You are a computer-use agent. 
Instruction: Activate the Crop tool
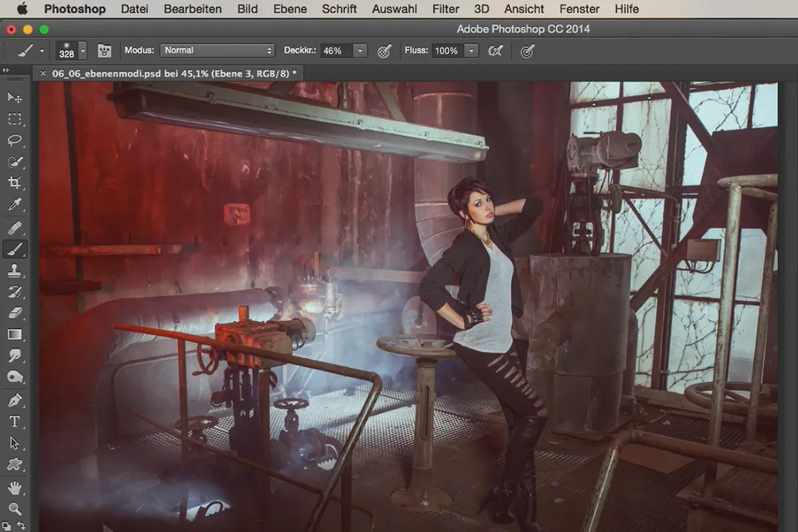[14, 183]
